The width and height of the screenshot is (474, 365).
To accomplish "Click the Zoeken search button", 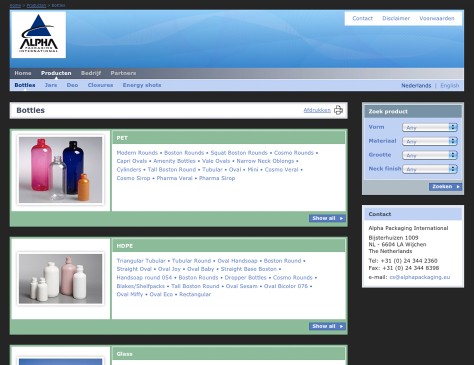I will pos(445,187).
